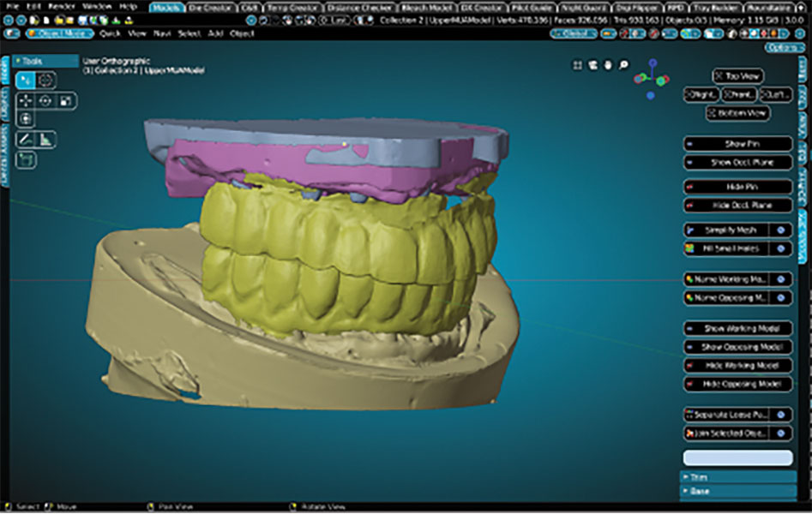812x514 pixels.
Task: Activate the 3D Cursor tool
Action: (x=46, y=81)
